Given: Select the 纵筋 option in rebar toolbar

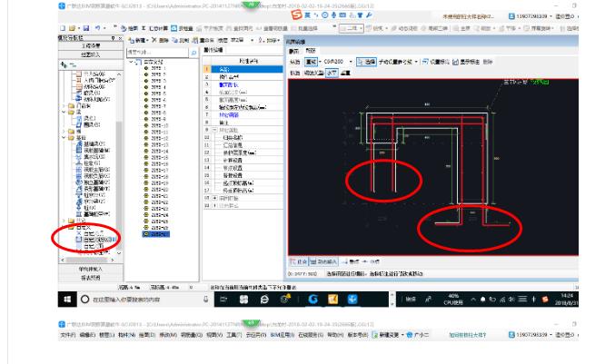Looking at the screenshot, I should coord(295,62).
